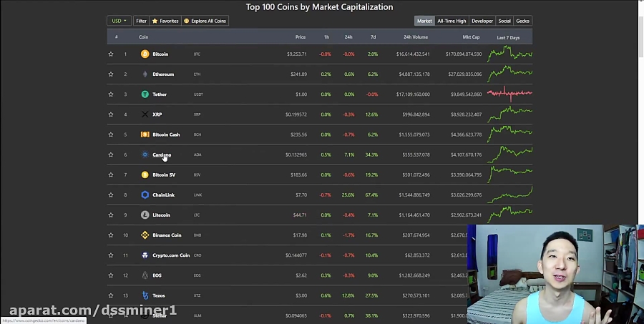Click Explore All Coins button

point(205,21)
